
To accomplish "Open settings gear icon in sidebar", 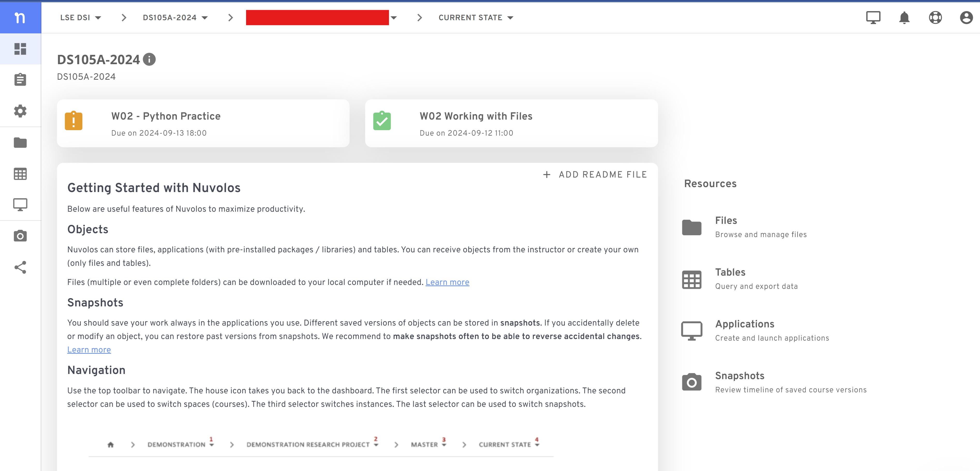I will 20,111.
